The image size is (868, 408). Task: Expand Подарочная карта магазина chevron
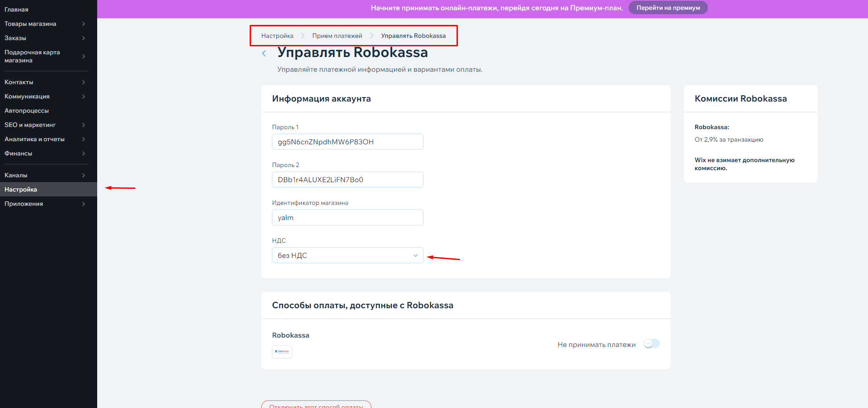point(83,56)
